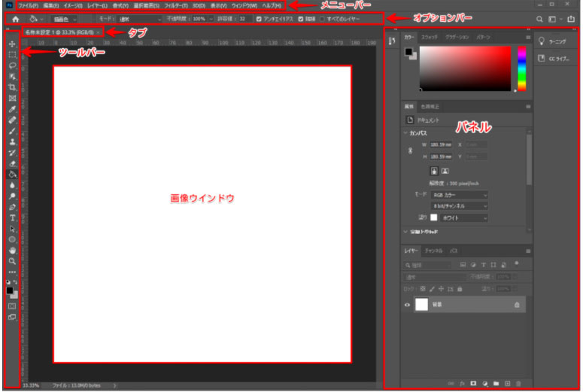Screen dimensions: 583x392
Task: Select the Blur tool
Action: pos(12,185)
